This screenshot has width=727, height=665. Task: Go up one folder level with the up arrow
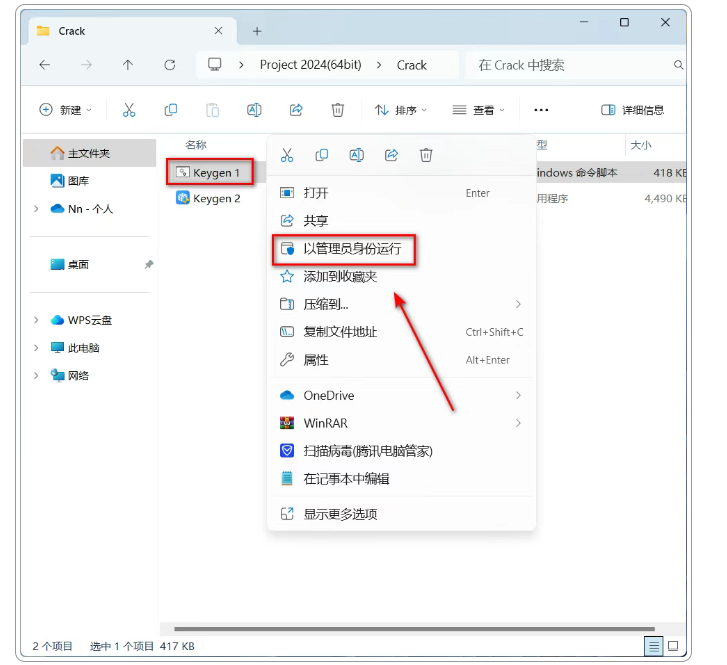(x=128, y=65)
